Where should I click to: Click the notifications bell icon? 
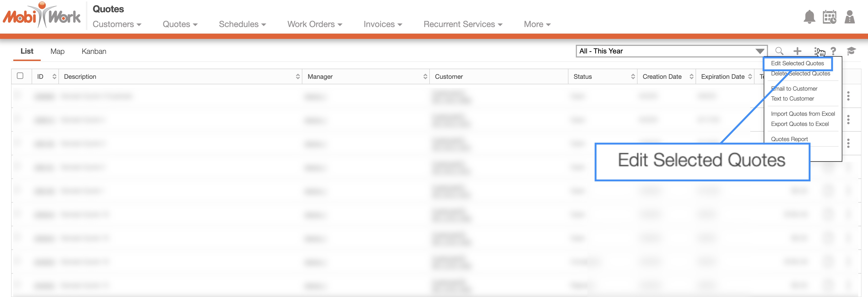pyautogui.click(x=809, y=17)
